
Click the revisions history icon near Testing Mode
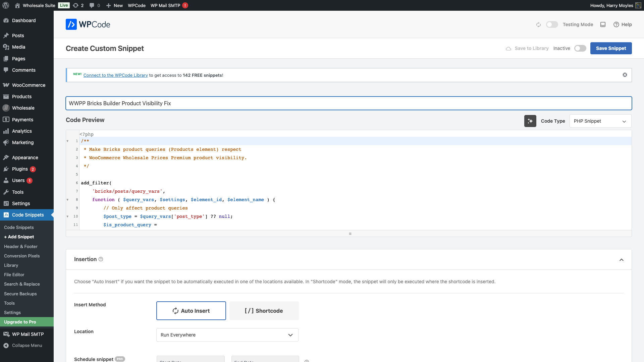pos(538,24)
